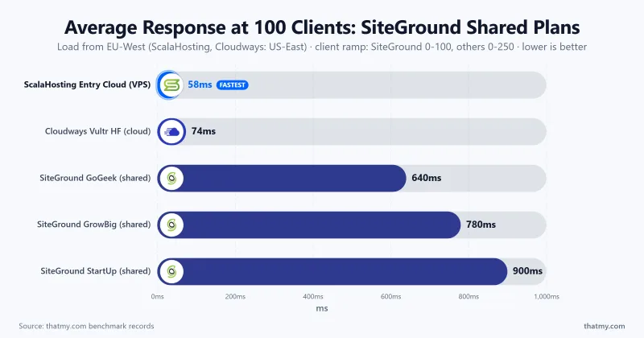Click the SiteGround GrowBig logo icon

(171, 225)
